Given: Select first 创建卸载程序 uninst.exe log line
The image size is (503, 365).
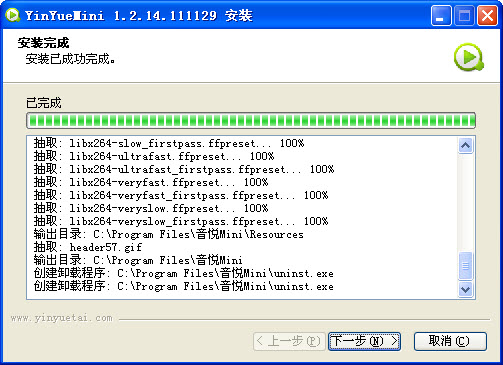Looking at the screenshot, I should 184,273.
